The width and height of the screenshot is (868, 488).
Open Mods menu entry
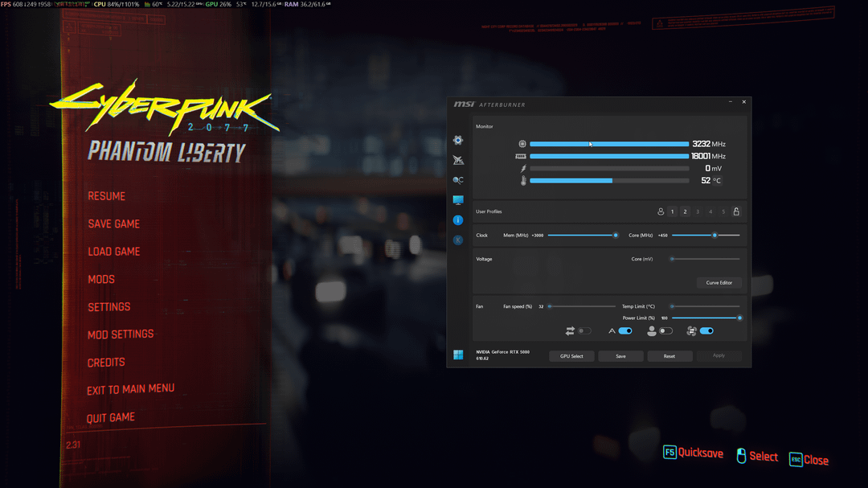point(100,279)
